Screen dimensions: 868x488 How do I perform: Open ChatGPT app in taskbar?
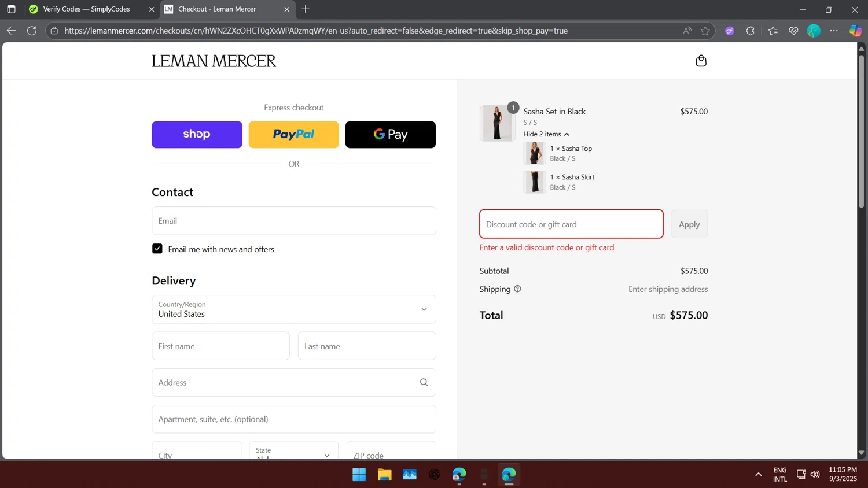coord(435,475)
